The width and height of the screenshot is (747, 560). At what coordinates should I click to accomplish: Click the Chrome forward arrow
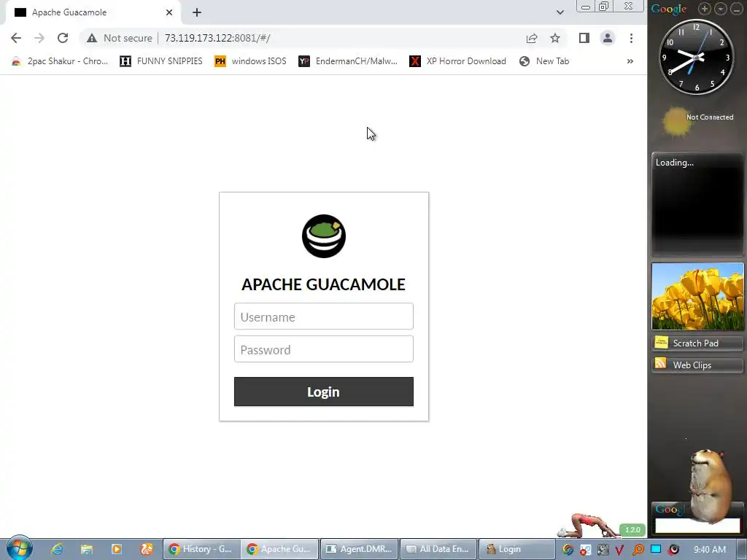39,38
